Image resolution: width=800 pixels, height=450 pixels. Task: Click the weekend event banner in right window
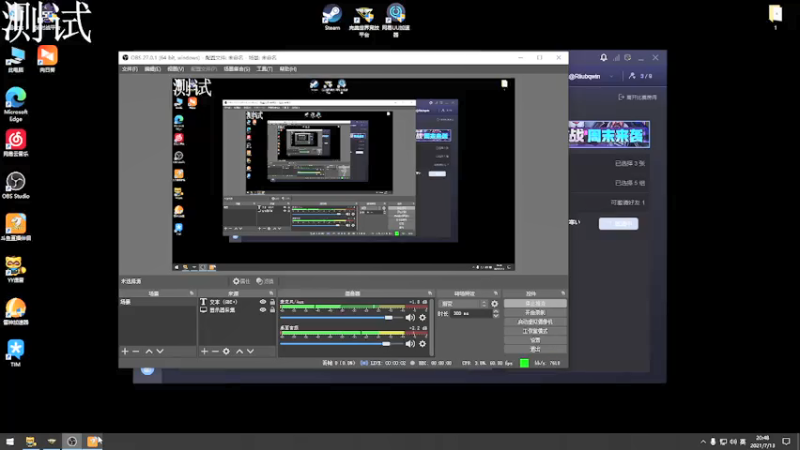point(609,135)
